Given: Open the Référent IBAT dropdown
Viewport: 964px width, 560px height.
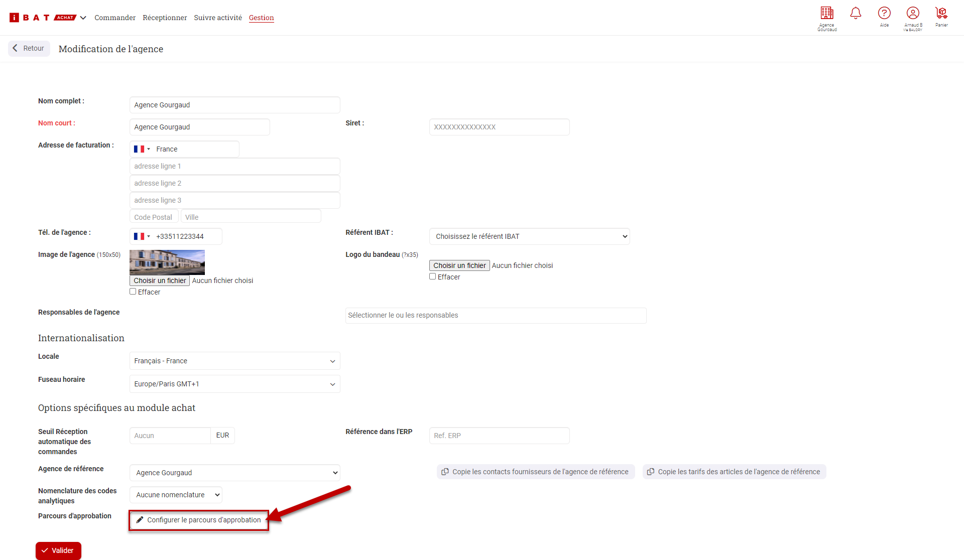Looking at the screenshot, I should click(529, 236).
